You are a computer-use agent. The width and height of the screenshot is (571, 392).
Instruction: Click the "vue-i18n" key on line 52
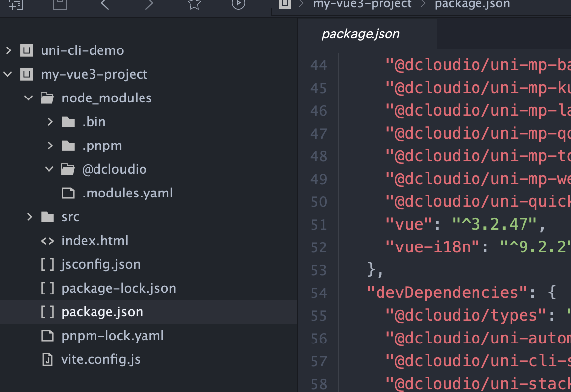(433, 247)
